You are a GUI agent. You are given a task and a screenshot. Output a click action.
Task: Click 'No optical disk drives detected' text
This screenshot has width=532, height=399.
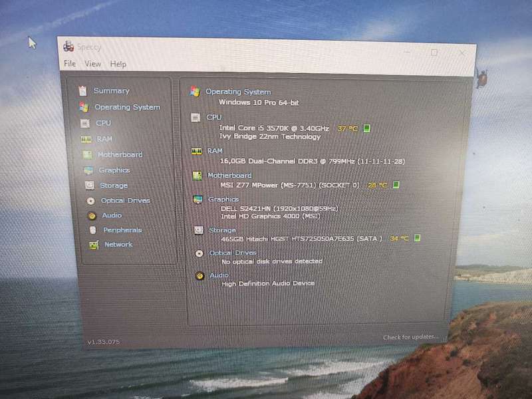(272, 261)
